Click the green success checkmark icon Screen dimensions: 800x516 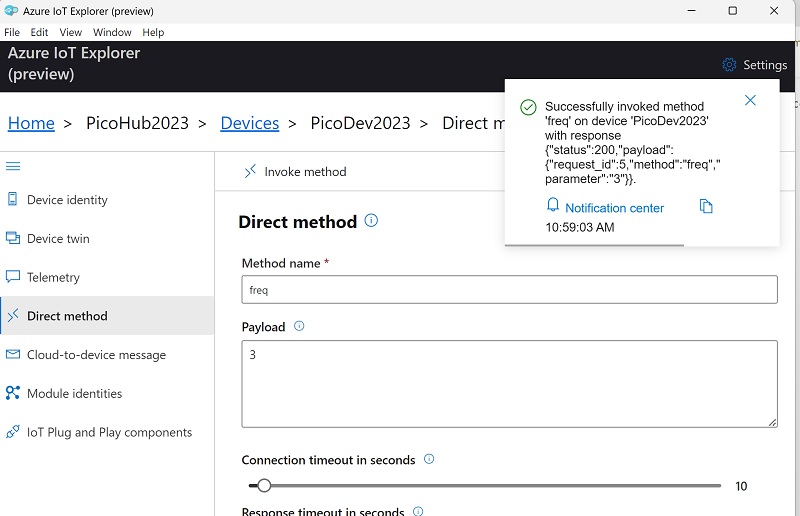coord(528,107)
